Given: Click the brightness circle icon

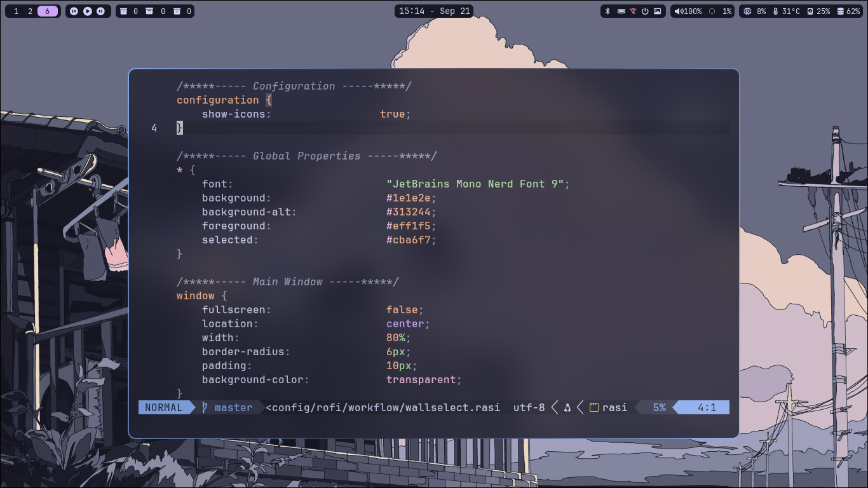Looking at the screenshot, I should pos(712,11).
